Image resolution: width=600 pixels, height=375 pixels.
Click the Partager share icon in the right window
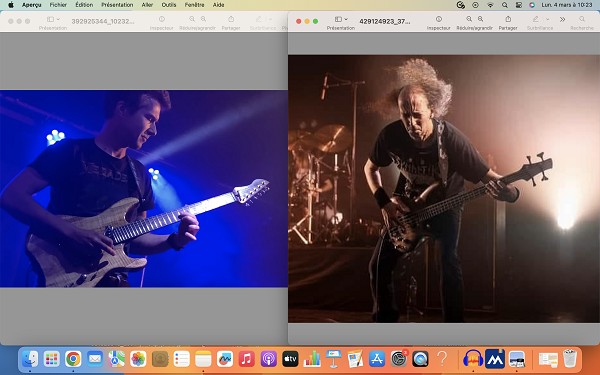pyautogui.click(x=508, y=19)
